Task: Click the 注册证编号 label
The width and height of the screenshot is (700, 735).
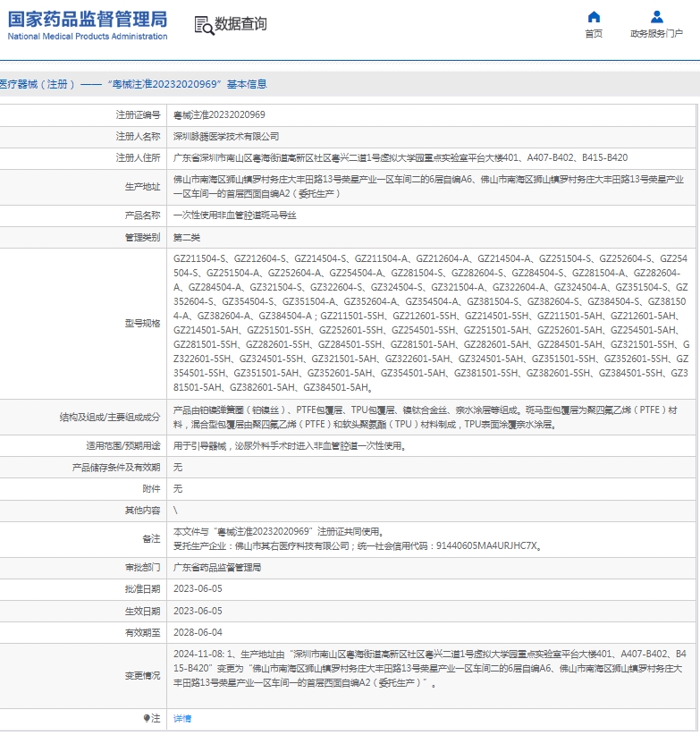Action: [x=139, y=114]
